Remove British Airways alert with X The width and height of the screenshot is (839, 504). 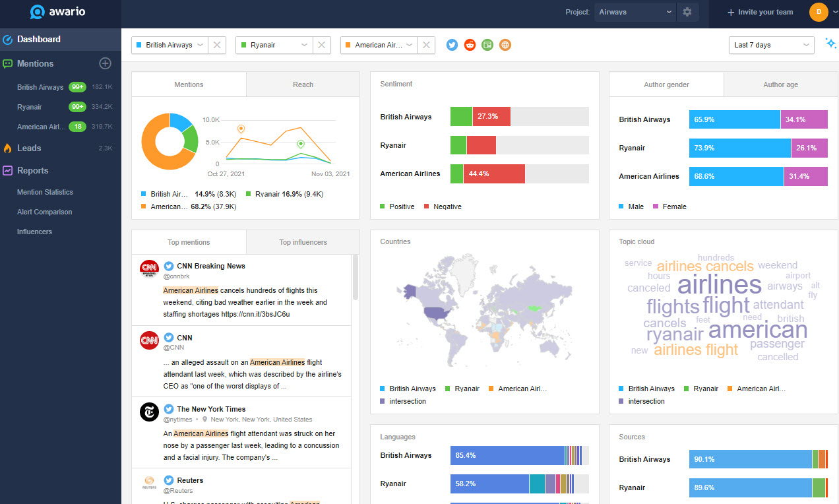[x=217, y=45]
